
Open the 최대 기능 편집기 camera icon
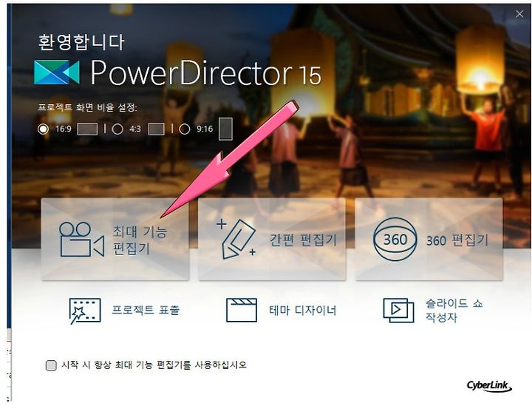(x=81, y=240)
